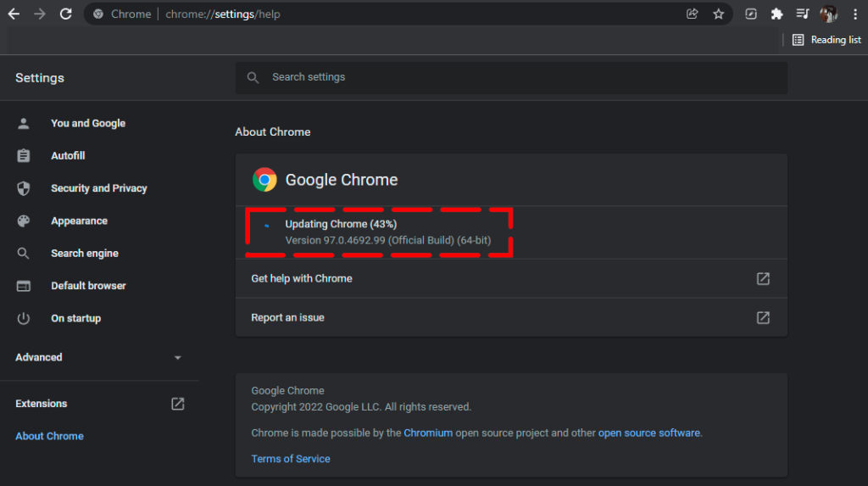This screenshot has width=868, height=486.
Task: Open You and Google settings
Action: tap(88, 124)
